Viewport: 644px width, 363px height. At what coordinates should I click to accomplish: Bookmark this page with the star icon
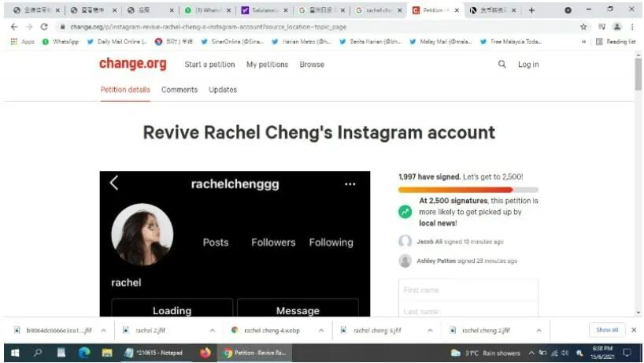click(x=583, y=27)
